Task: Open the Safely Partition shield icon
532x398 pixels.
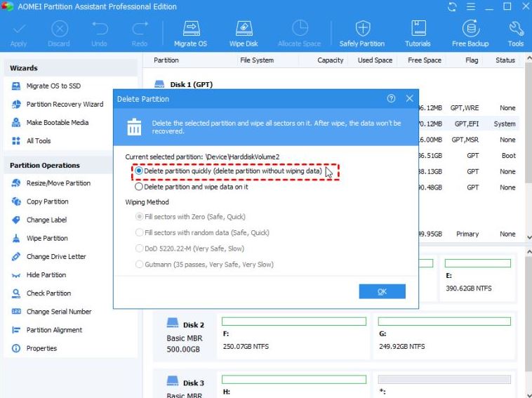Action: pos(362,29)
